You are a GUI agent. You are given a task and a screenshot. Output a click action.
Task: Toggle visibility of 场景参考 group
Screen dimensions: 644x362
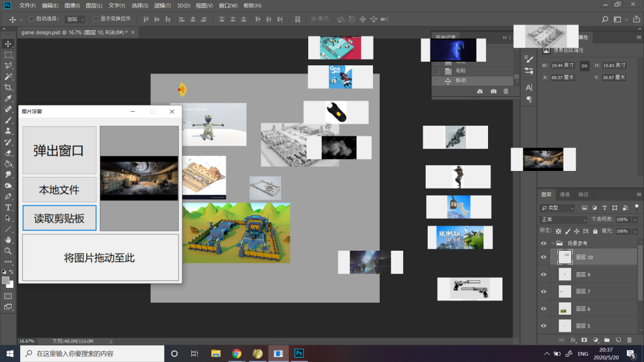coord(544,243)
